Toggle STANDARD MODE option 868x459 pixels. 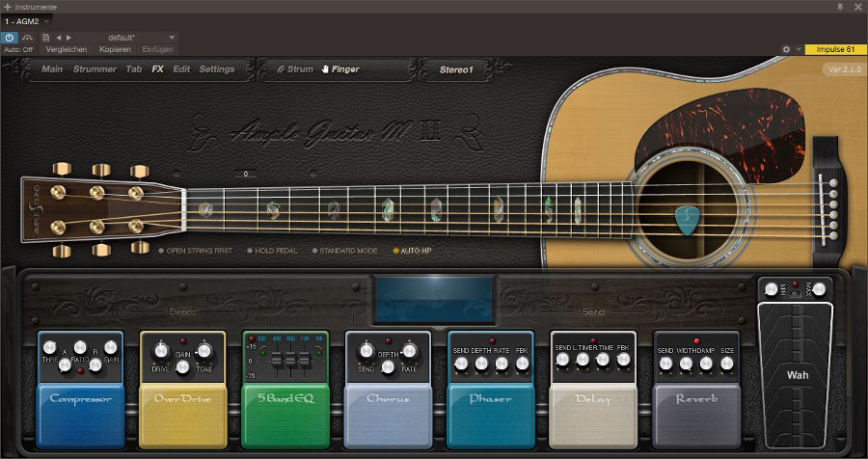click(x=345, y=251)
